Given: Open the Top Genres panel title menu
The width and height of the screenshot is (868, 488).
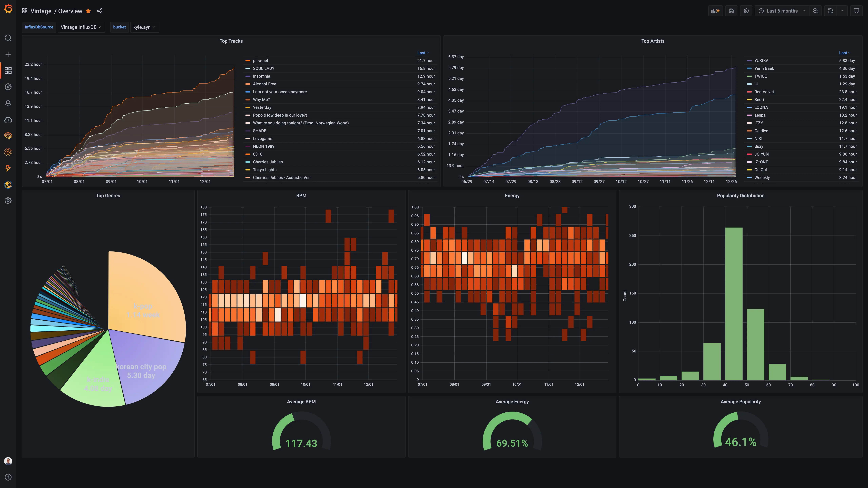Looking at the screenshot, I should pyautogui.click(x=108, y=196).
